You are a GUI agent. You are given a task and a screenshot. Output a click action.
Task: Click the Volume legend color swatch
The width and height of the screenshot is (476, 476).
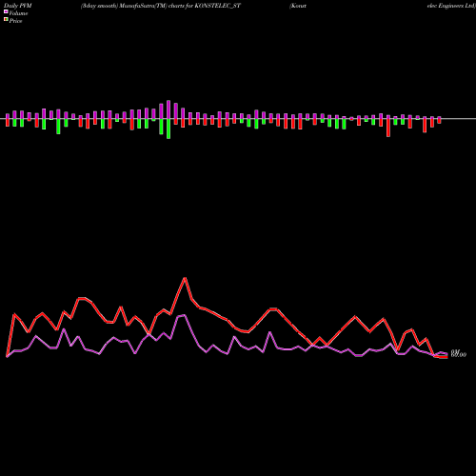[x=6, y=12]
